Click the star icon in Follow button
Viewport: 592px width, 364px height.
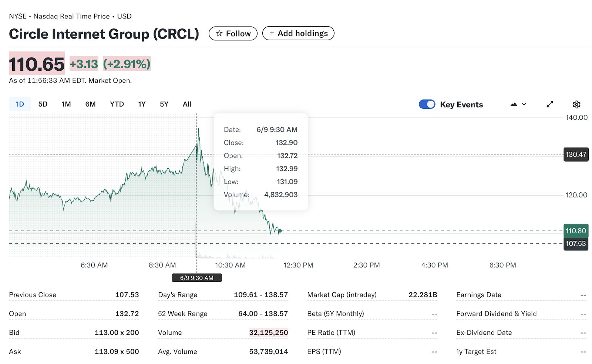(x=219, y=33)
